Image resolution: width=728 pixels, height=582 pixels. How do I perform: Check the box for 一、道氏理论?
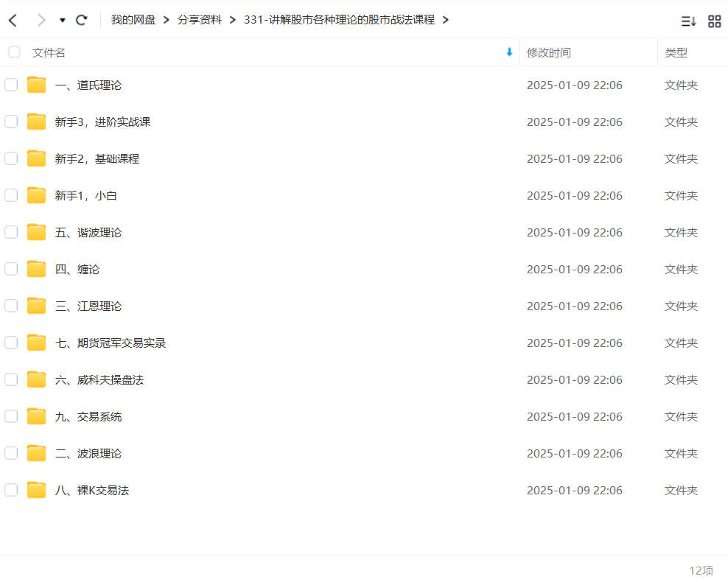(x=11, y=85)
